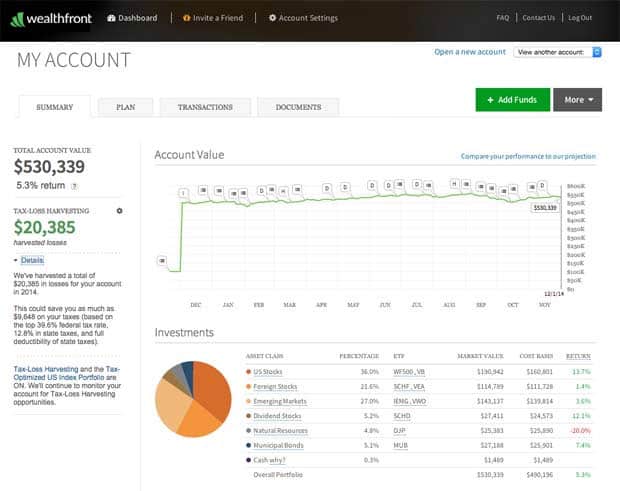Click the Invite a Friend icon

point(187,18)
